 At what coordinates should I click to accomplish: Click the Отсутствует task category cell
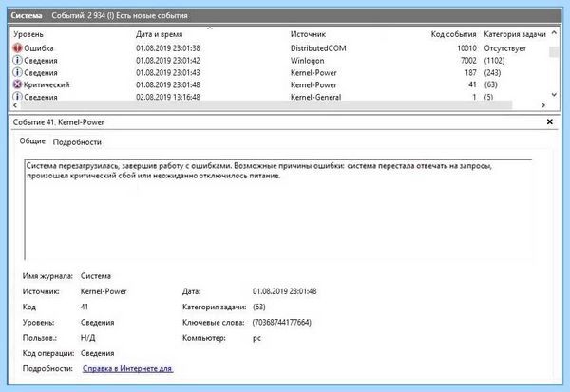504,48
